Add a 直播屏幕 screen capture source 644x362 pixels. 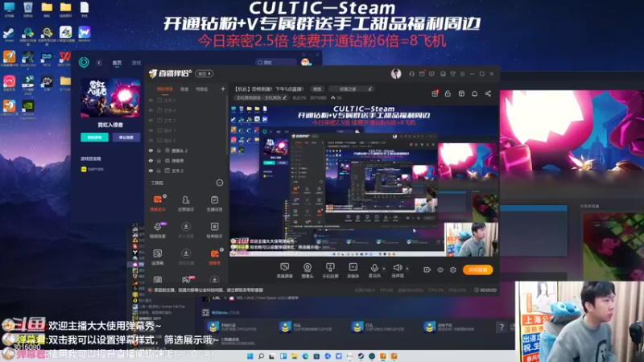284,270
